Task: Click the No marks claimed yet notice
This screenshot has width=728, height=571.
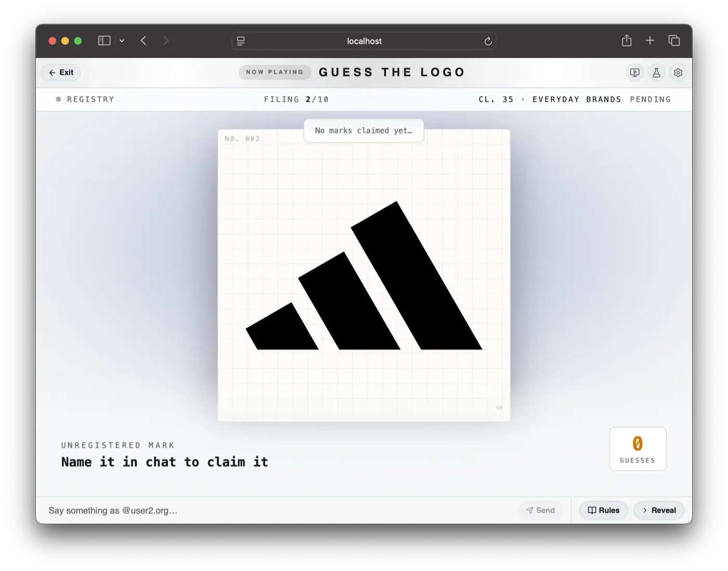Action: point(363,131)
